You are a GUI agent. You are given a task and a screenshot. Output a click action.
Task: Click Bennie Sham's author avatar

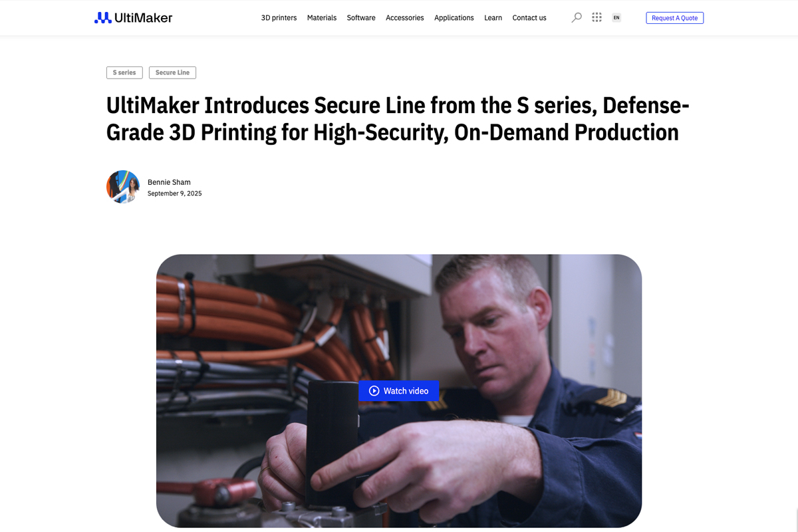pos(123,187)
